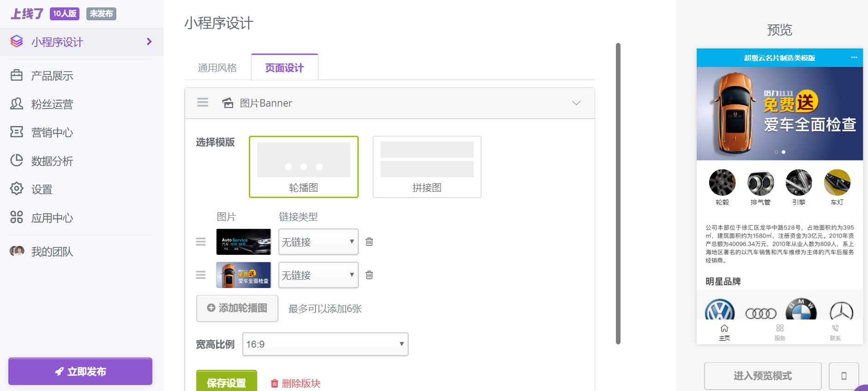Click the 图片Banner drag handle icon
868x391 pixels.
203,102
